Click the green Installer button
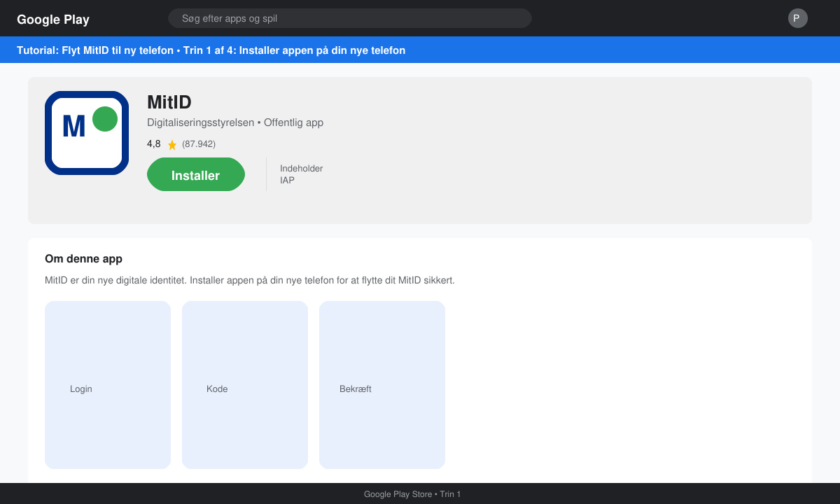 196,174
